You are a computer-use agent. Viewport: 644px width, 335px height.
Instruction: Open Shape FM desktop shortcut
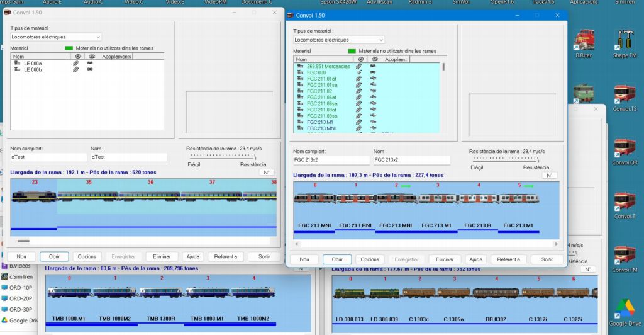625,44
